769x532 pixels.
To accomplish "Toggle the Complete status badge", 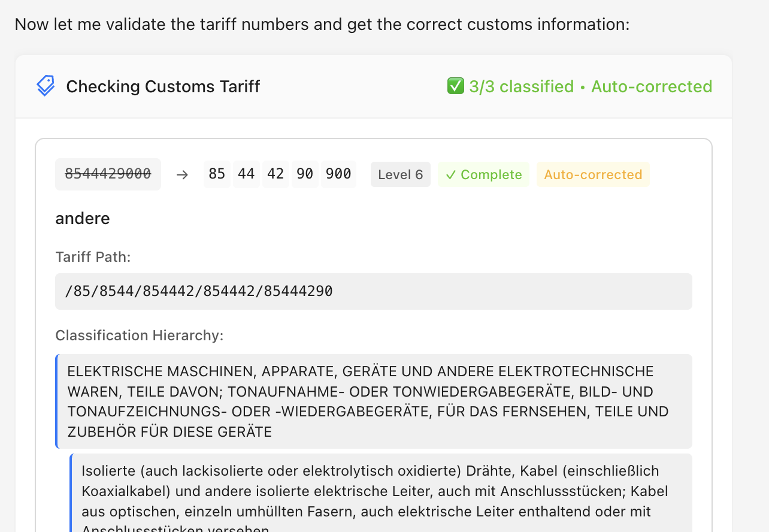I will [x=483, y=174].
